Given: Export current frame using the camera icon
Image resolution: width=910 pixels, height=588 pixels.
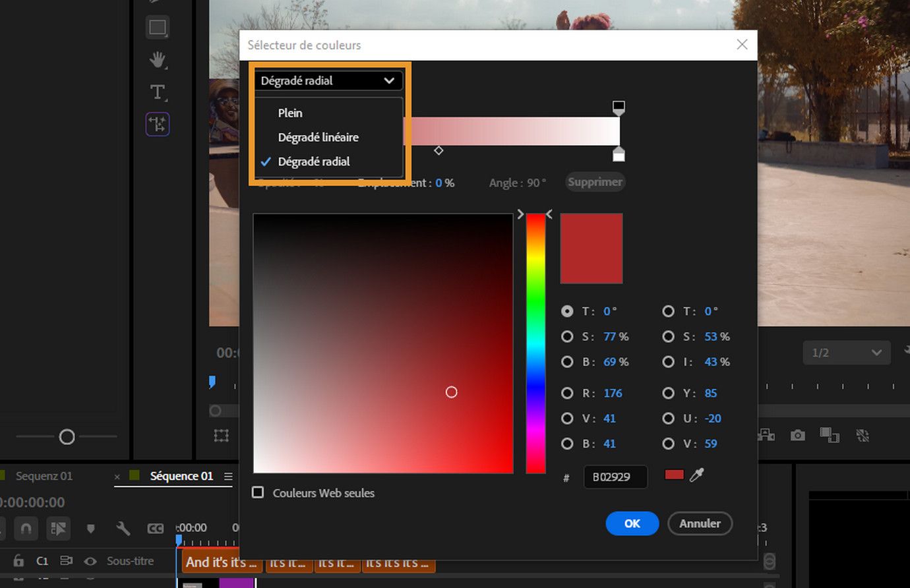Looking at the screenshot, I should tap(798, 435).
